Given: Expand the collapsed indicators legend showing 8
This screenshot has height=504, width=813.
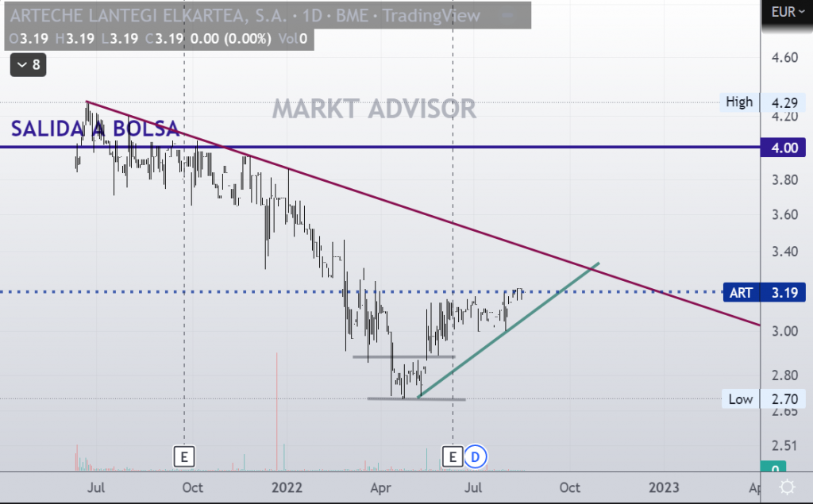Looking at the screenshot, I should click(x=28, y=65).
